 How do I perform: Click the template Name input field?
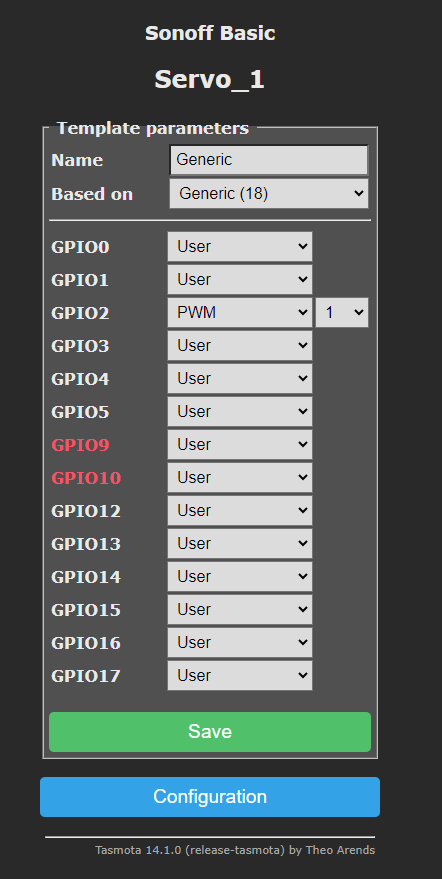[269, 160]
